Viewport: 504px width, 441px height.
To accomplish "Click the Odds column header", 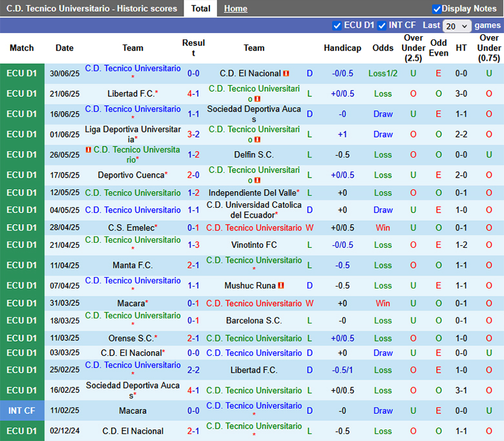I will (x=383, y=48).
